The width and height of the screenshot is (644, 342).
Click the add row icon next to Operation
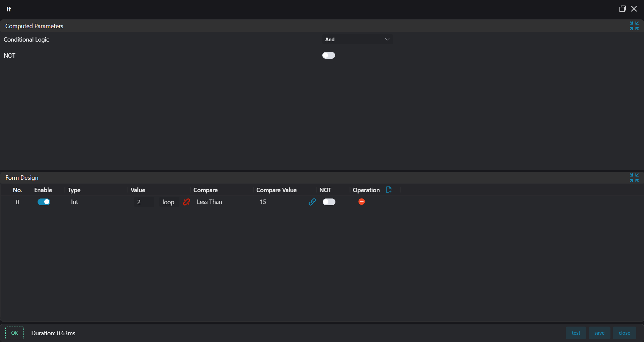[389, 190]
